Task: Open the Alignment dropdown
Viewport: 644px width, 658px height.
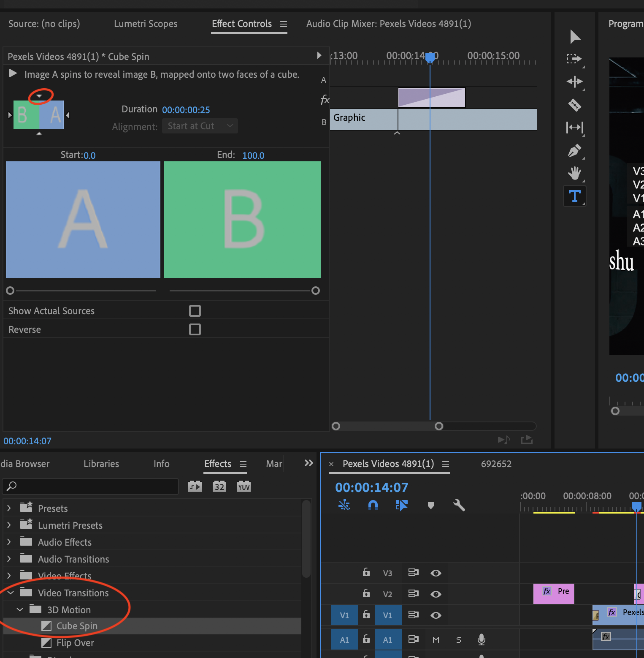Action: pos(200,126)
